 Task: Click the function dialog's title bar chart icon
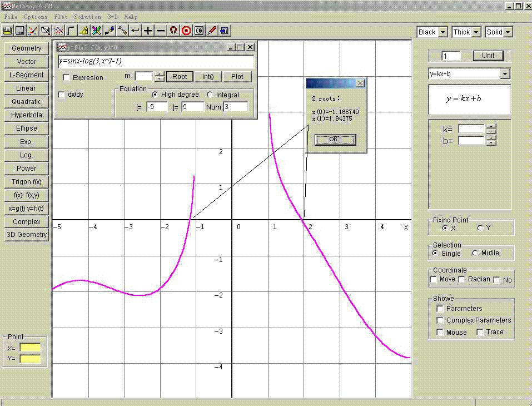coord(62,47)
